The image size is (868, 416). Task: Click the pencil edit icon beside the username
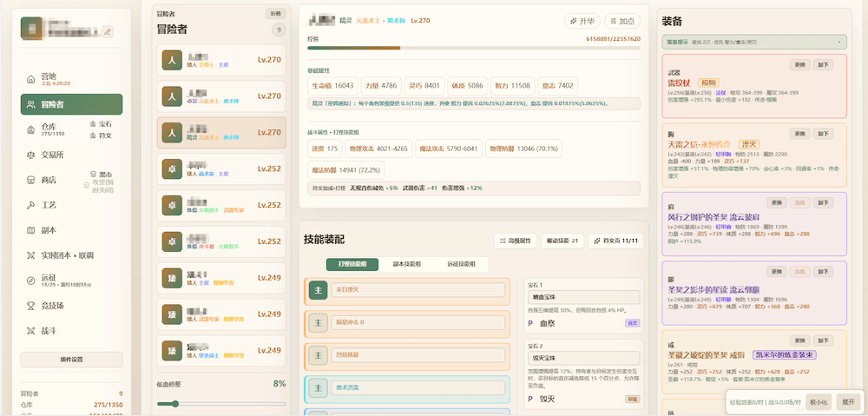(x=108, y=31)
